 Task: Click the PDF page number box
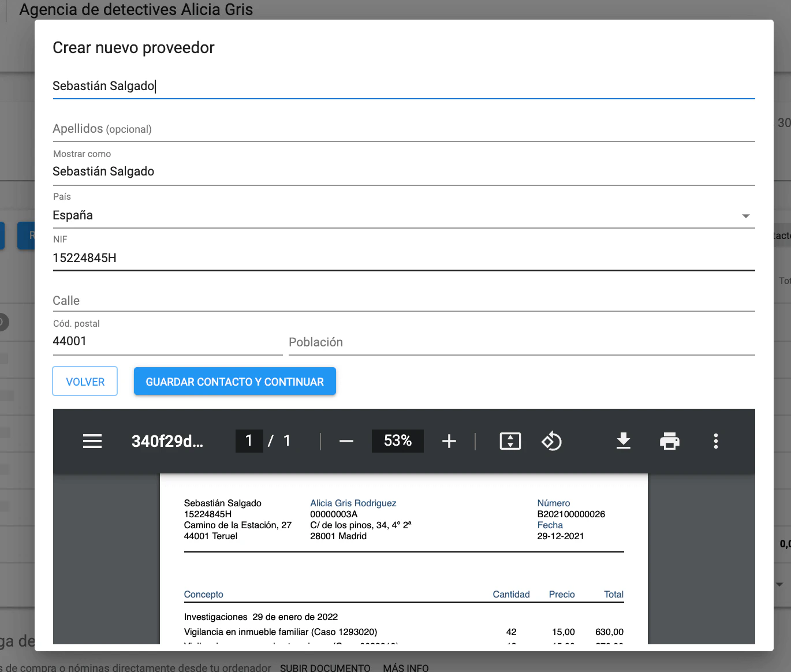249,441
